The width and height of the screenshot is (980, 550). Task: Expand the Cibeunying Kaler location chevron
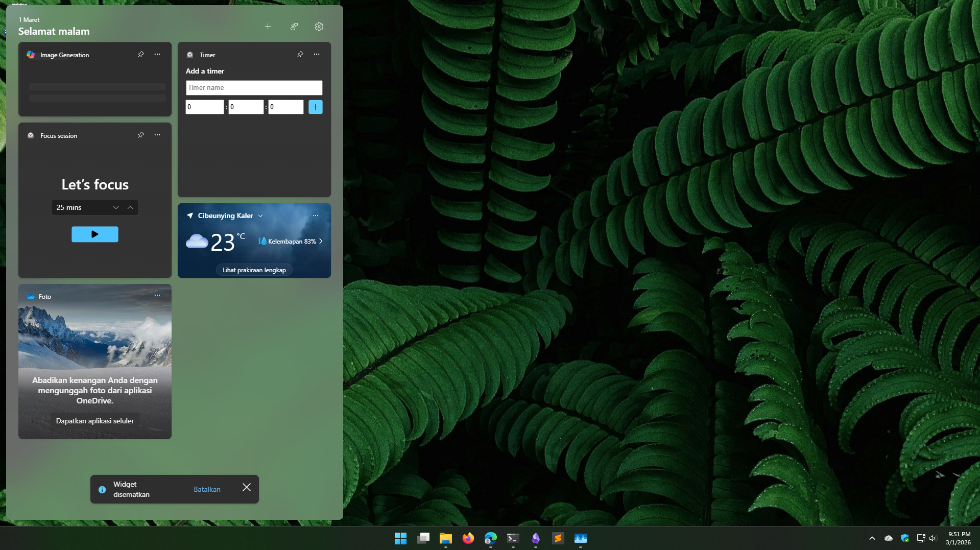tap(261, 216)
